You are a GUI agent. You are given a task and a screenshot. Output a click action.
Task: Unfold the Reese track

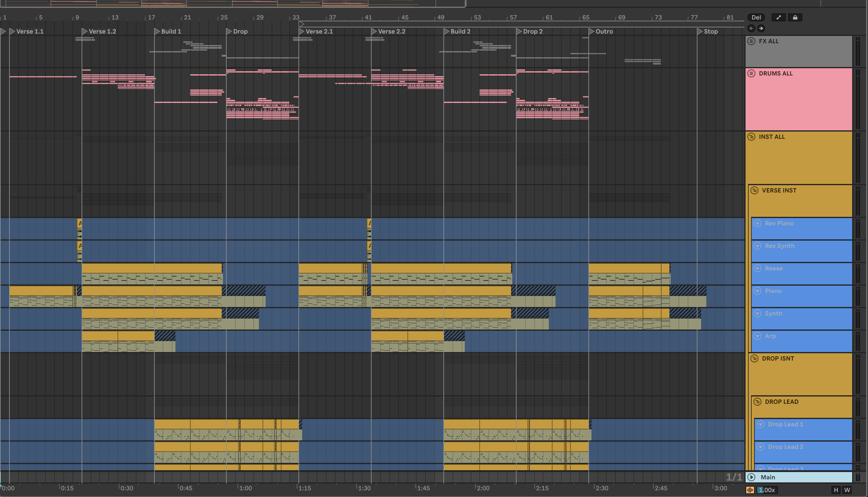(x=757, y=268)
